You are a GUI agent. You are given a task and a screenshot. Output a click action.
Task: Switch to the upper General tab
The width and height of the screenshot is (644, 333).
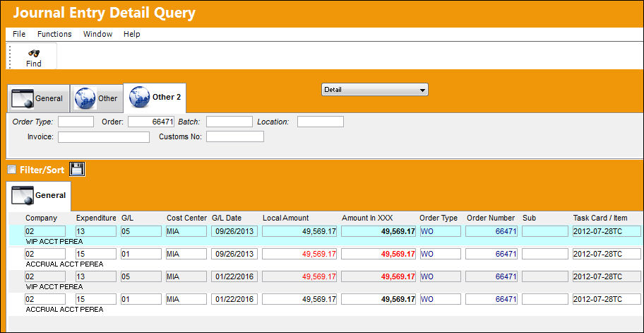38,98
